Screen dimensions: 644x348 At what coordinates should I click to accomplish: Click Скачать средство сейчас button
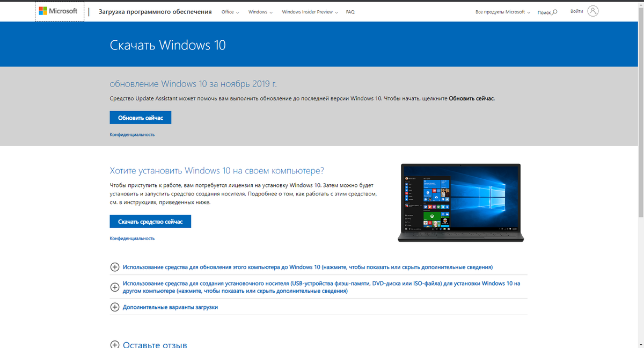[x=150, y=221]
